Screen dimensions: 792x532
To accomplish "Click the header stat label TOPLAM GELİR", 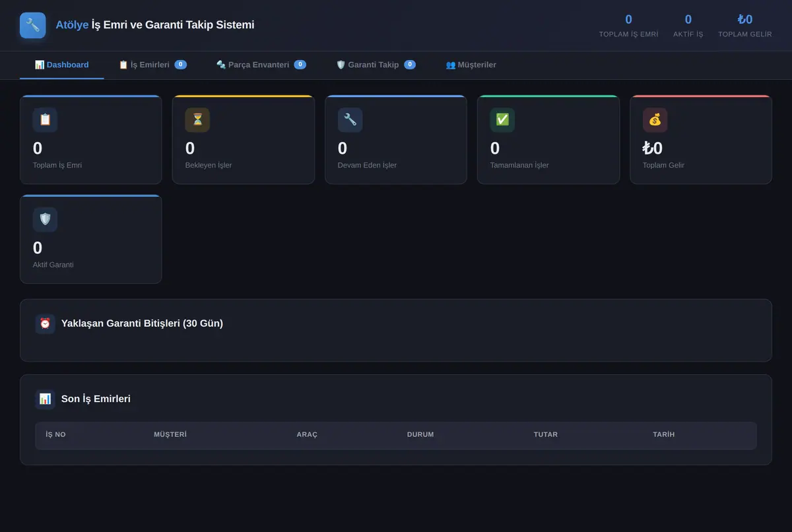I will pyautogui.click(x=745, y=34).
